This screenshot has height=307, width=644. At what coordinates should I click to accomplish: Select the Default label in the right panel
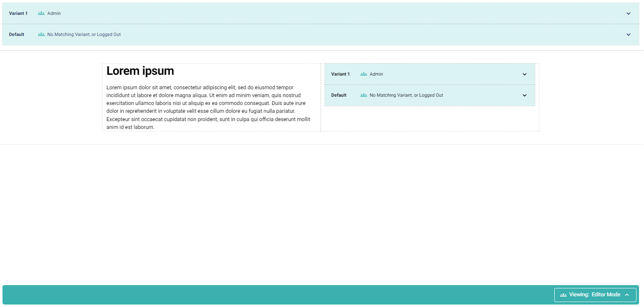(339, 95)
